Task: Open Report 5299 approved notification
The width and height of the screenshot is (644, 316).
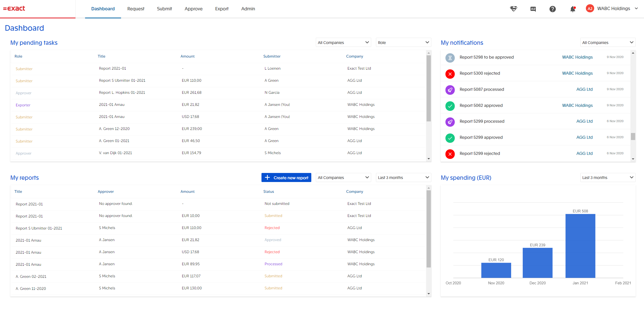Action: [x=536, y=137]
